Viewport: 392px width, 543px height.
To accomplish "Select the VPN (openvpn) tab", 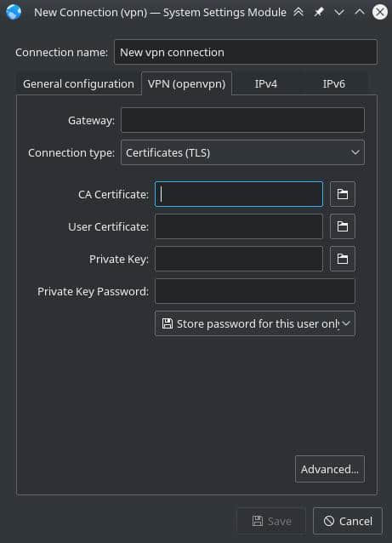I will click(x=186, y=83).
